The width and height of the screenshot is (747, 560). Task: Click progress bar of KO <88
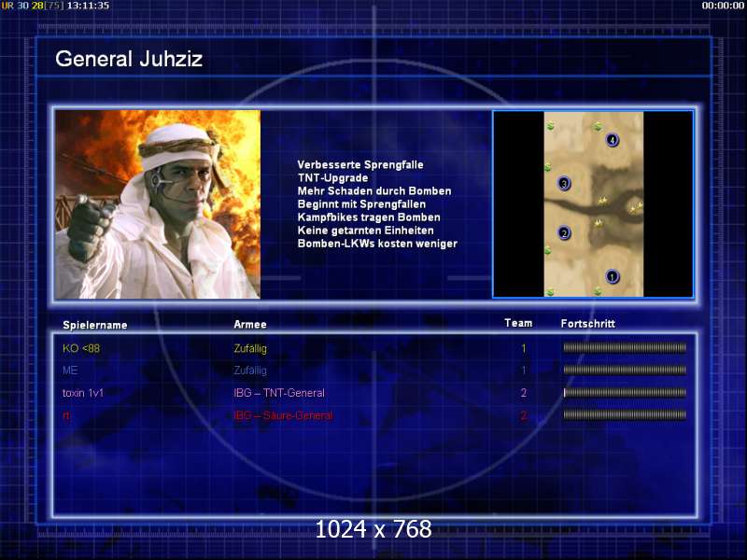click(x=625, y=347)
